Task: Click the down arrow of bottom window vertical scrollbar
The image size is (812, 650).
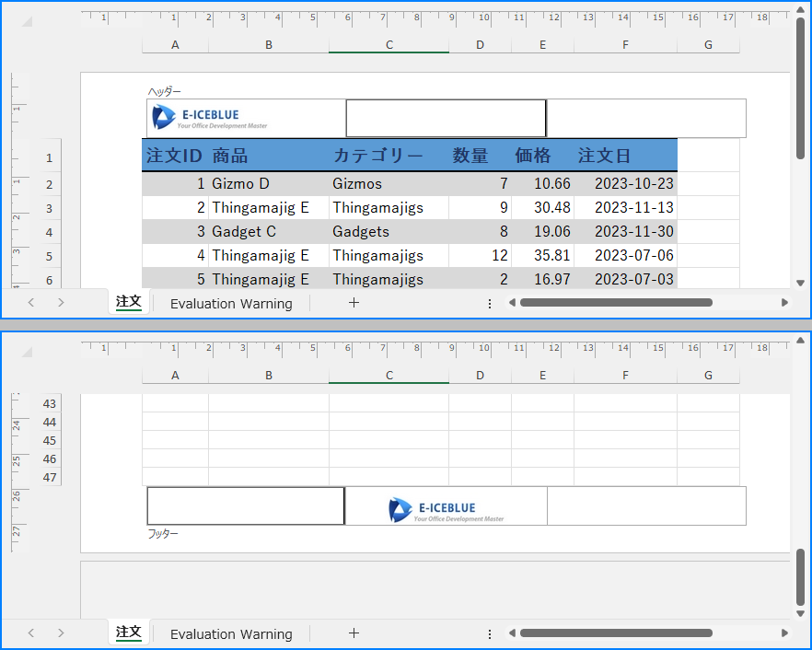Action: point(800,614)
